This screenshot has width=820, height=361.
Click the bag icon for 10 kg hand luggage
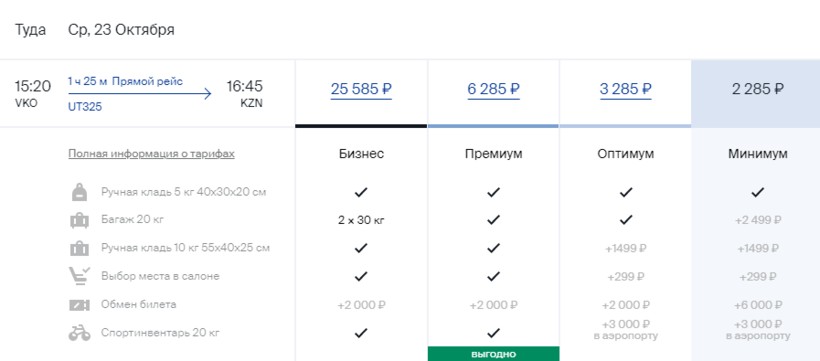click(79, 248)
